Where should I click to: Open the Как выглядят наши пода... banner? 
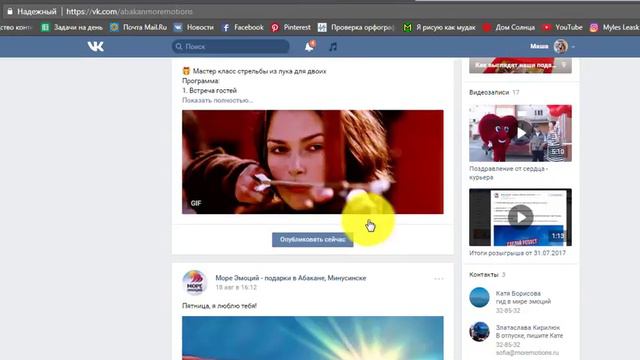(520, 65)
